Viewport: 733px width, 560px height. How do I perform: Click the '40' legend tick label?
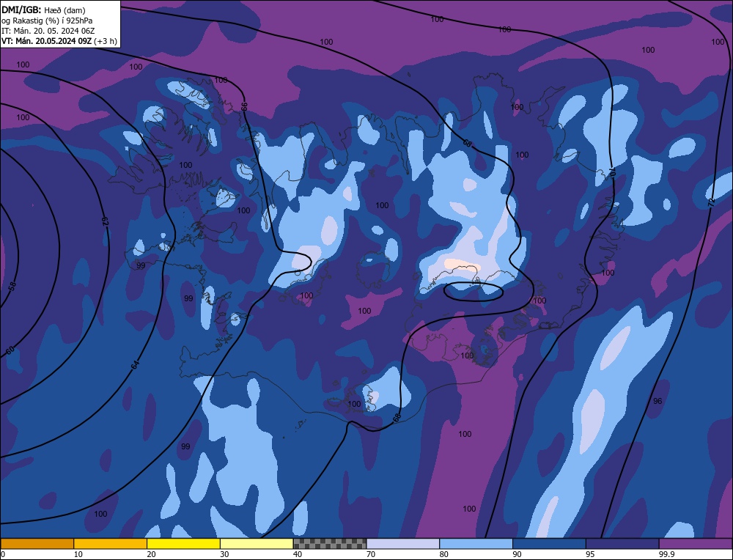298,554
